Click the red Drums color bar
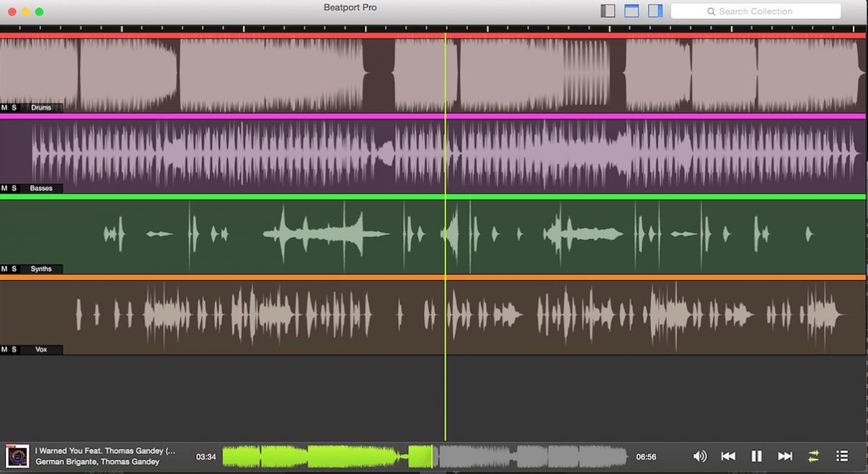 coord(433,35)
